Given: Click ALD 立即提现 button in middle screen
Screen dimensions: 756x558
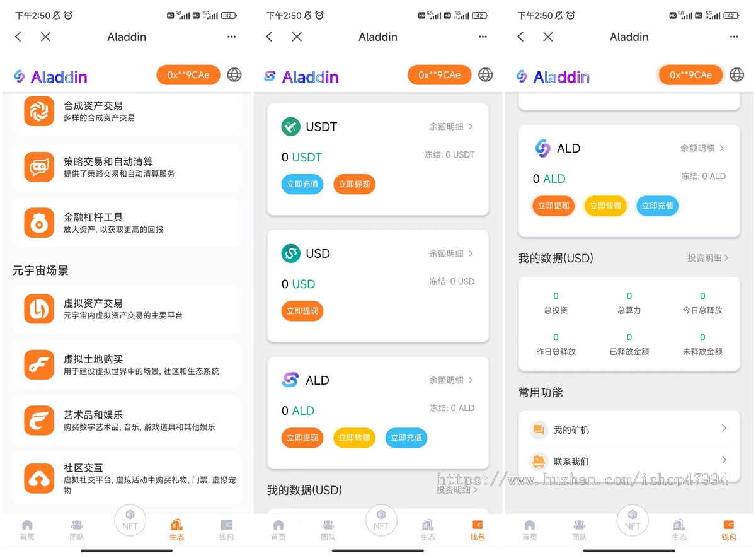Looking at the screenshot, I should tap(302, 438).
